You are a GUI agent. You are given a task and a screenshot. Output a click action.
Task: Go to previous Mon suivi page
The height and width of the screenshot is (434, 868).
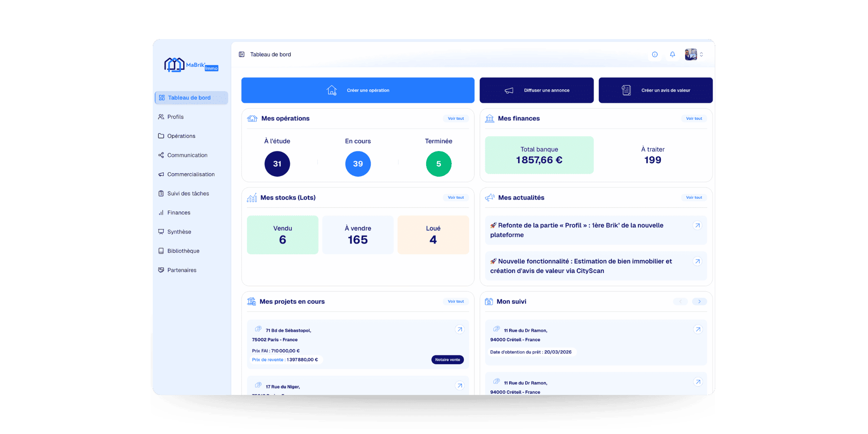pos(681,301)
